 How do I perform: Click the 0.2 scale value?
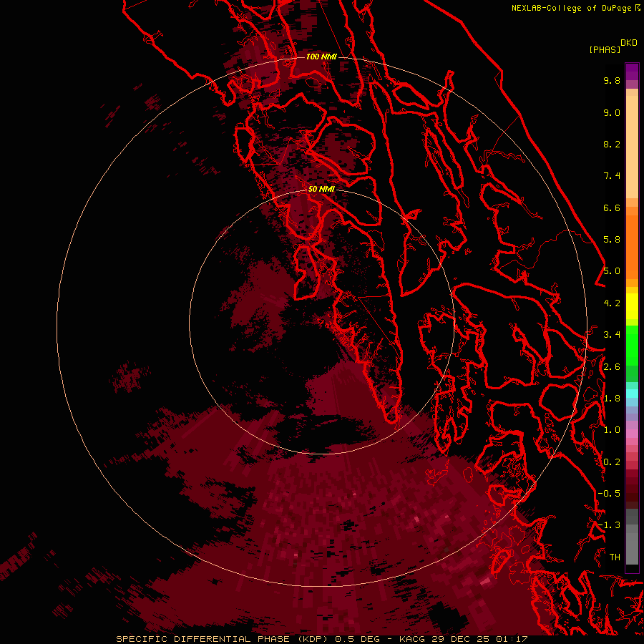point(612,462)
